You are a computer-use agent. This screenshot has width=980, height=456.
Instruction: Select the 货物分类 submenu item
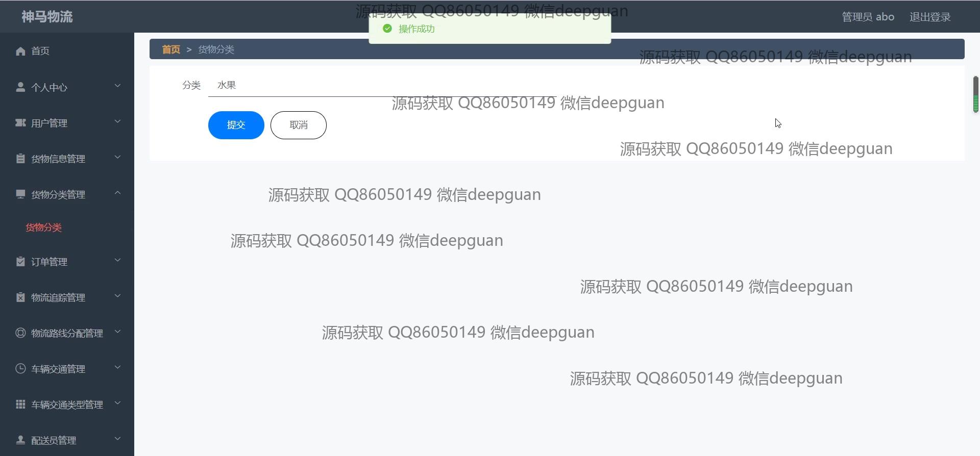[43, 227]
